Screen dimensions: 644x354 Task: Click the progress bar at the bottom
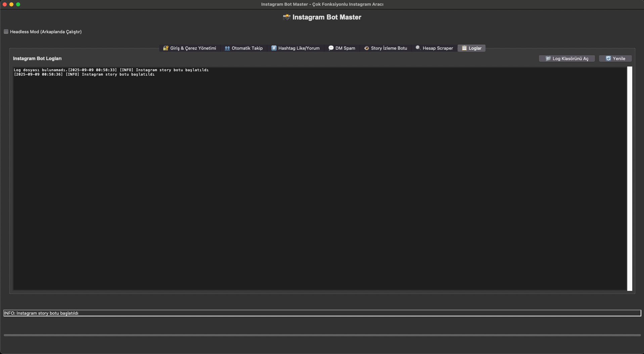322,335
